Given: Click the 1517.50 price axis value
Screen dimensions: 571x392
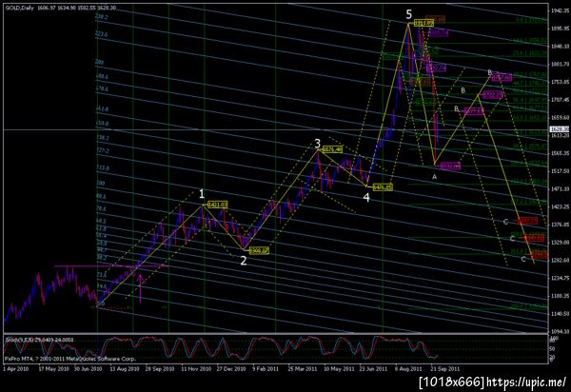Looking at the screenshot, I should point(561,170).
